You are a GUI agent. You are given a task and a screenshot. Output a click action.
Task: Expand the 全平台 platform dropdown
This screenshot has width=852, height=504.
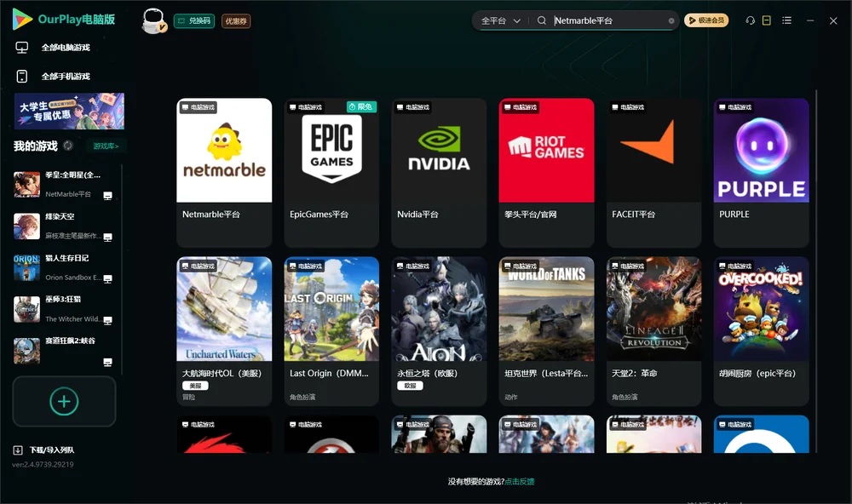(500, 20)
